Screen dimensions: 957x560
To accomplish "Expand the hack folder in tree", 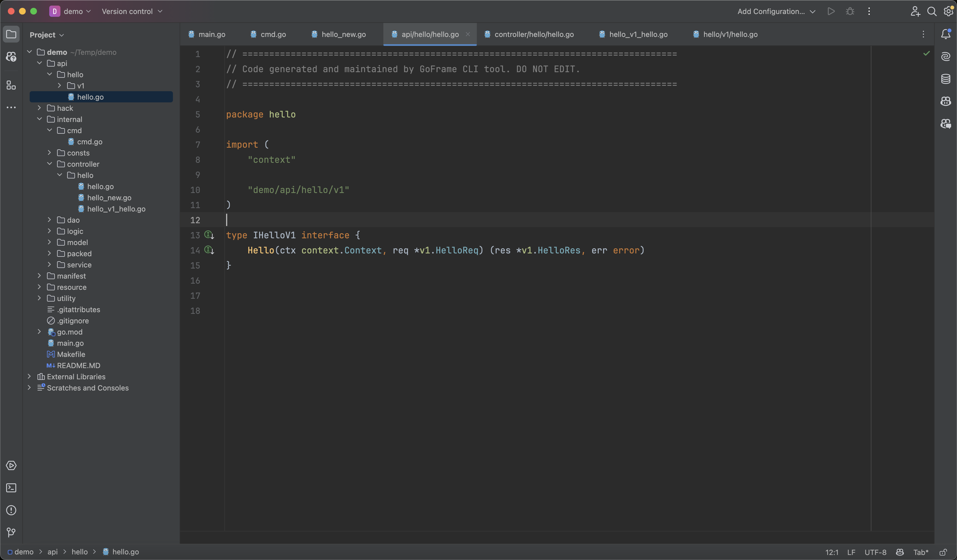I will click(39, 108).
